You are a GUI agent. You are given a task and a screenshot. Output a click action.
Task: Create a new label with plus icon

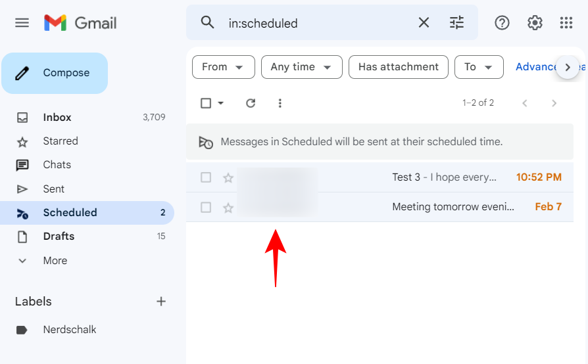coord(161,302)
